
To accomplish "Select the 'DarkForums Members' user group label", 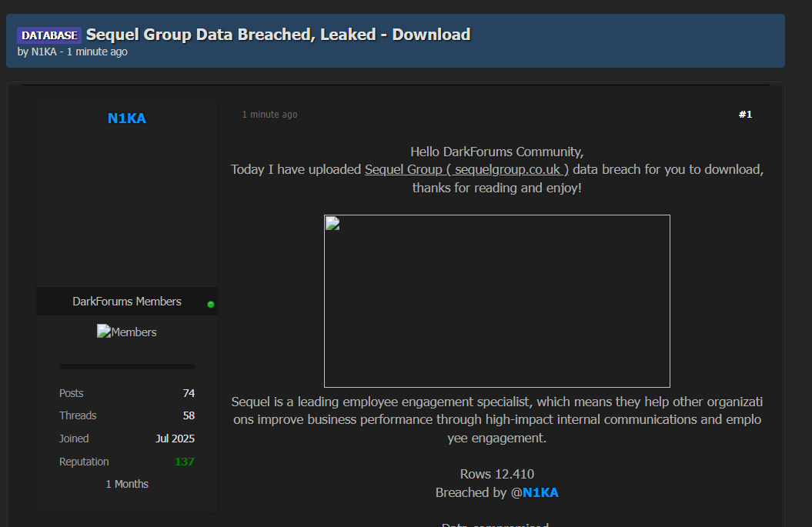I will [x=127, y=302].
